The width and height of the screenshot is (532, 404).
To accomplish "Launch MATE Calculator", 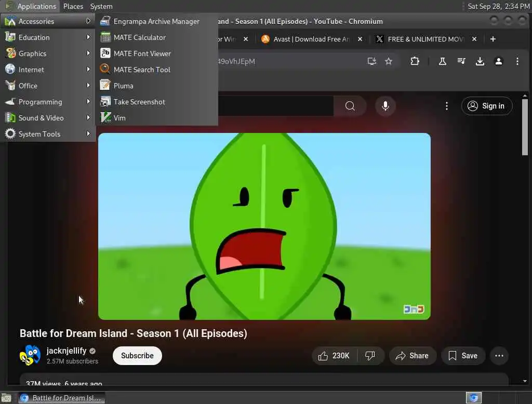I will (156, 37).
